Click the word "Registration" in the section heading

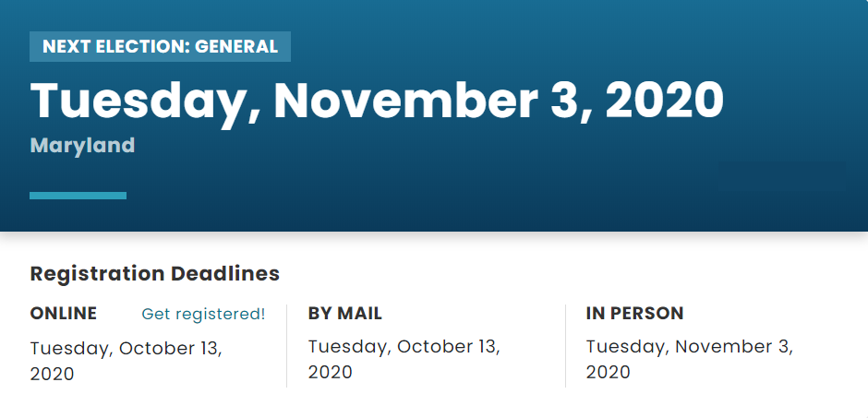(98, 273)
